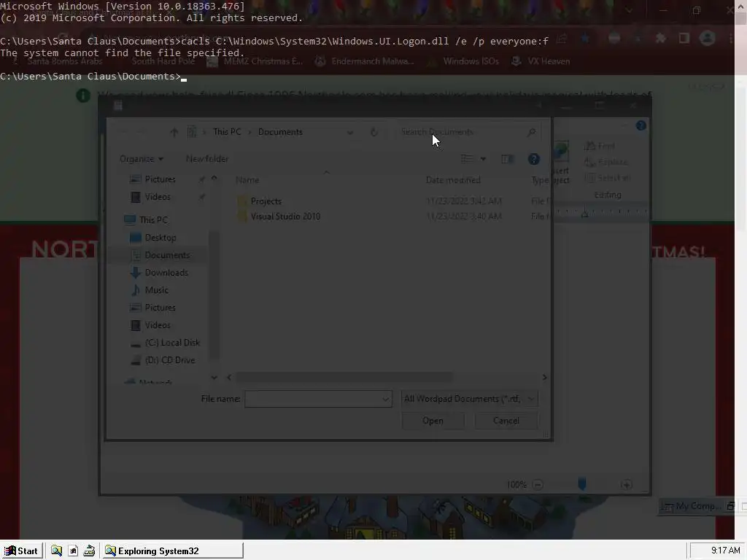Click the navigation pane scroll down arrow
The width and height of the screenshot is (747, 560).
(214, 377)
